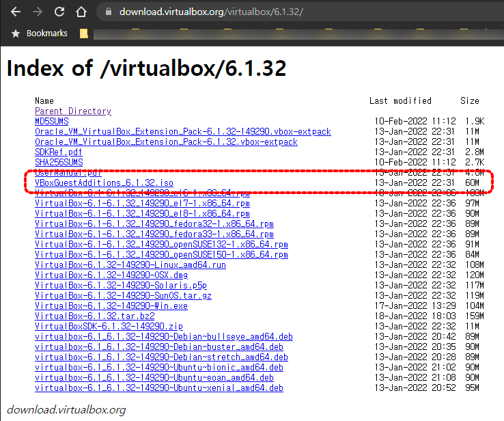Viewport: 504px width, 421px height.
Task: Open the MD5SUMS file link
Action: click(52, 121)
